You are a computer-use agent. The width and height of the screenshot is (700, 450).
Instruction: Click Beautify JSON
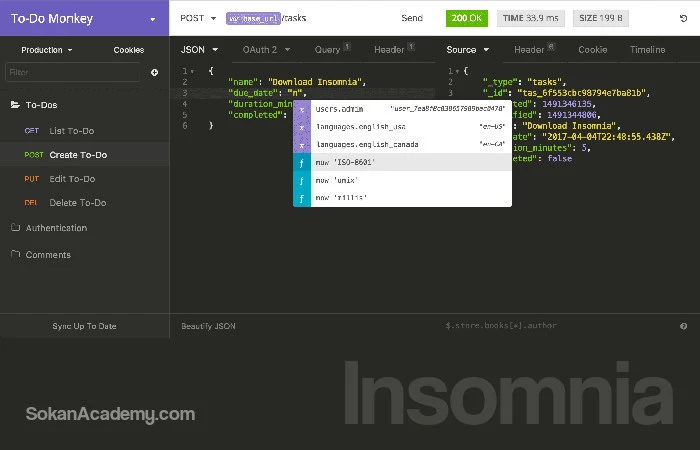tap(208, 326)
